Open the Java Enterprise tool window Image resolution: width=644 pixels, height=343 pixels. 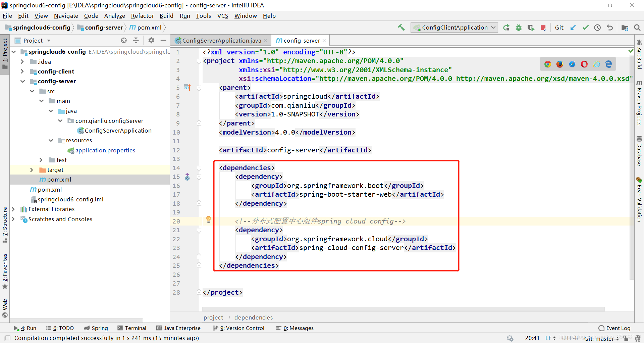(178, 328)
